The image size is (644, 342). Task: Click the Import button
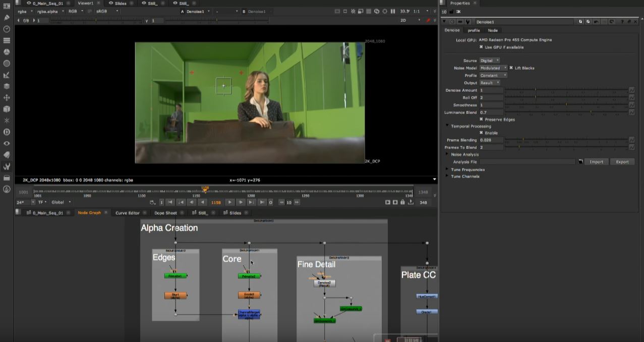point(596,162)
